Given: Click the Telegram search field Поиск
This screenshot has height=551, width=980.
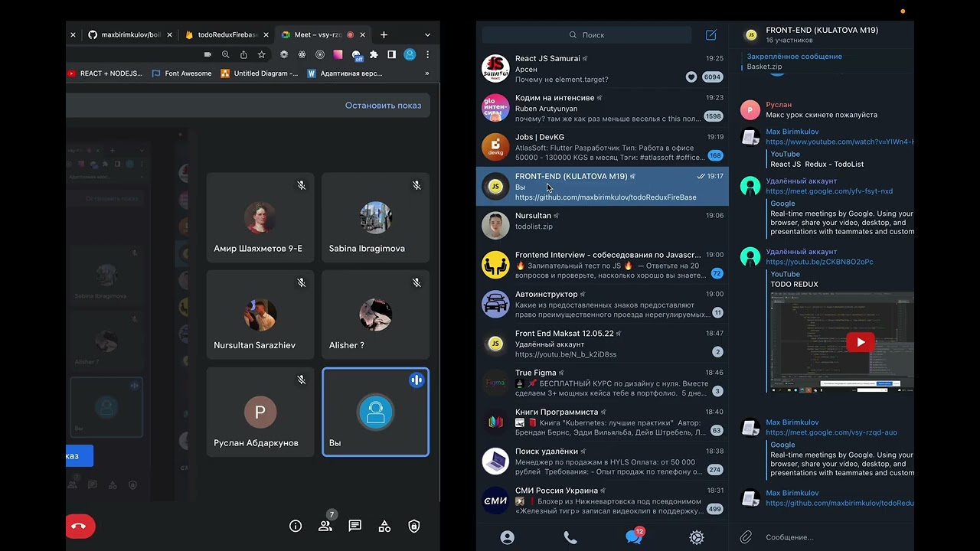Looking at the screenshot, I should (x=586, y=34).
